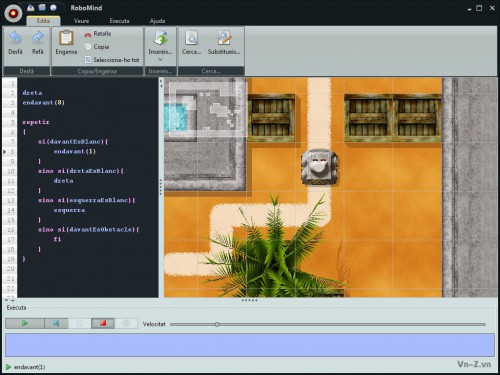
Task: Start the program with green play button
Action: click(25, 323)
